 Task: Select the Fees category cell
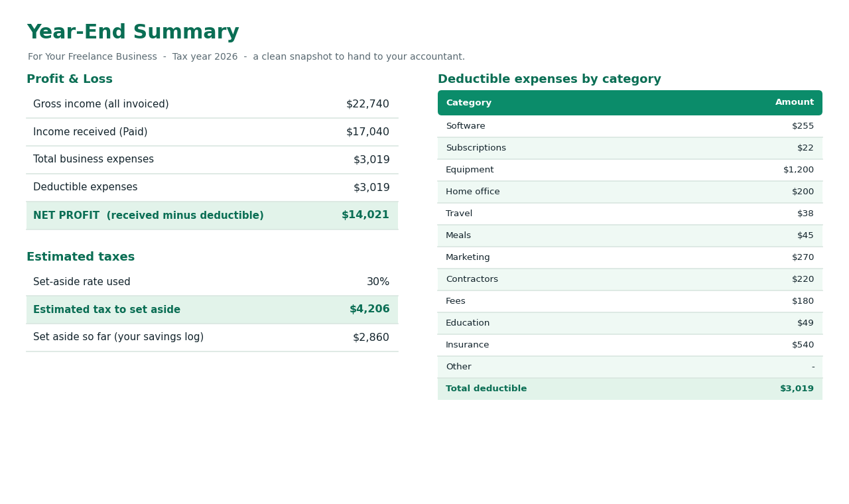pyautogui.click(x=456, y=301)
